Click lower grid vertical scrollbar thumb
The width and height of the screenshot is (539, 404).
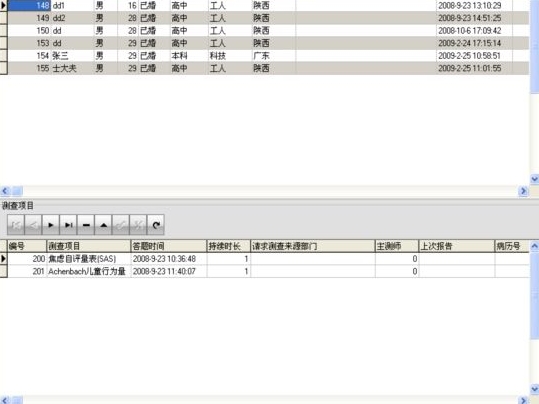tap(535, 294)
